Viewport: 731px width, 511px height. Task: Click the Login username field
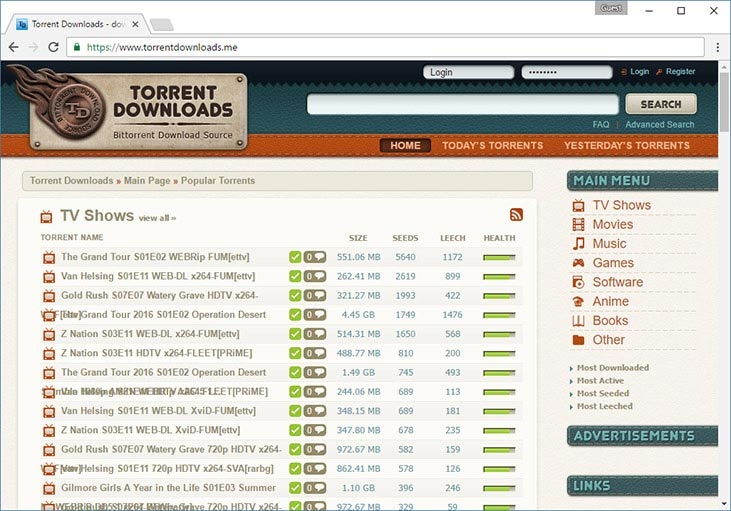[x=468, y=72]
